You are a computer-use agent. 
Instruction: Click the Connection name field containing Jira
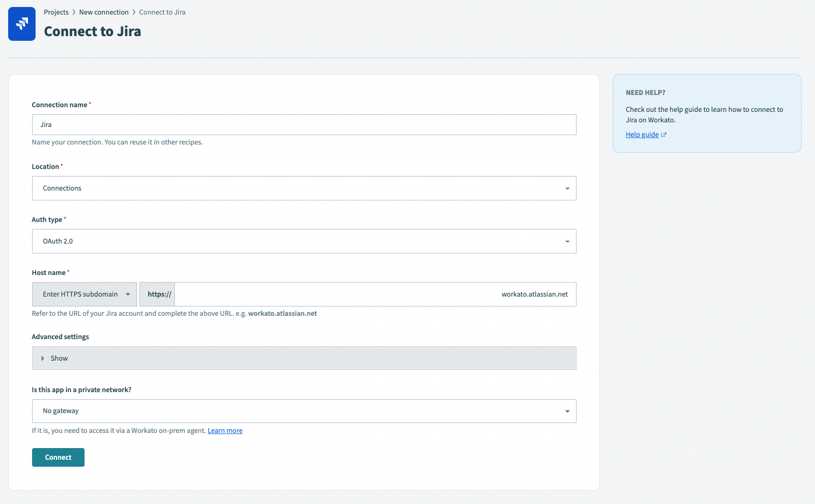[303, 124]
